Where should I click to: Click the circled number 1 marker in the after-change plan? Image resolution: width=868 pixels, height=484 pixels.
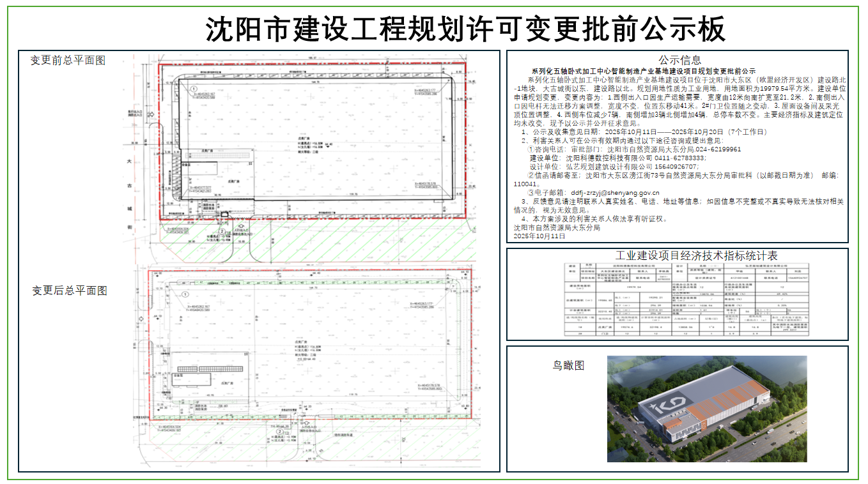185,295
